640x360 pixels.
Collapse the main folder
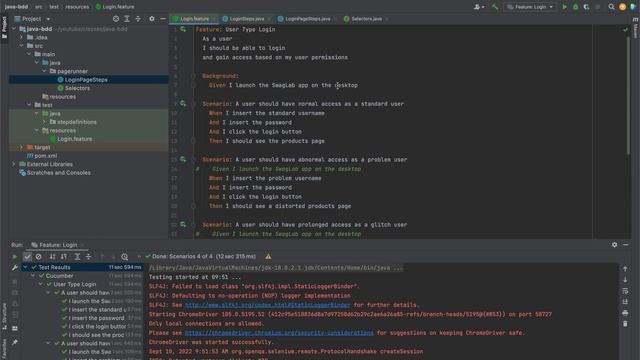click(29, 54)
